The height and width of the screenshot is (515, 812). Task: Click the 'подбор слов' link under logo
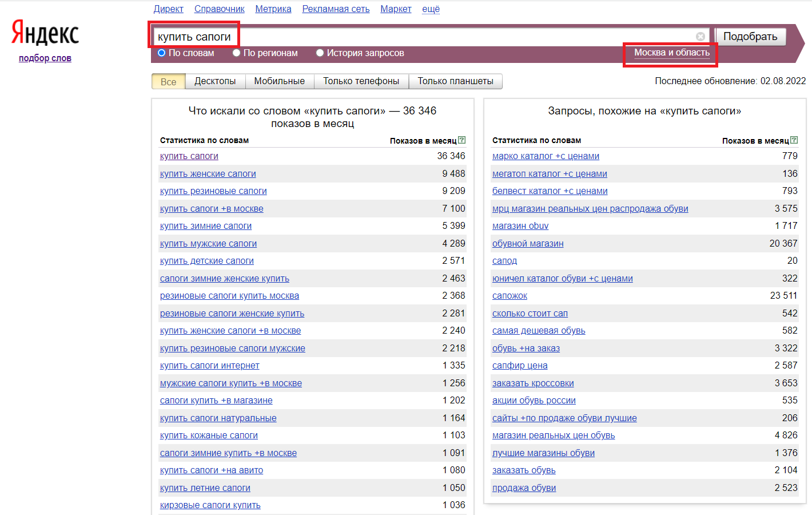pos(45,58)
